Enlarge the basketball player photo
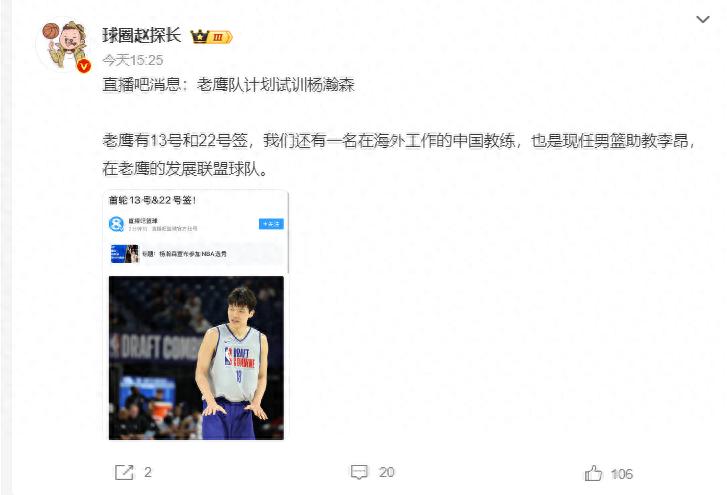This screenshot has width=727, height=495. [196, 358]
